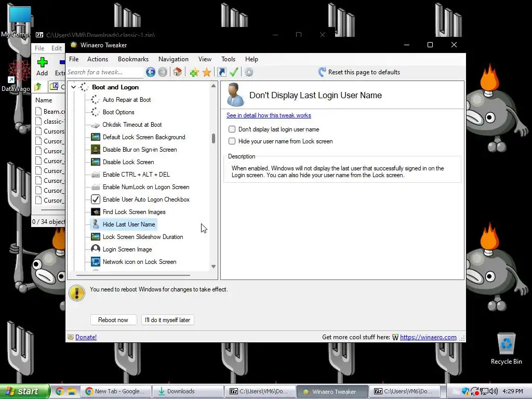532x399 pixels.
Task: Collapse the Boot and Logon tree section
Action: pyautogui.click(x=73, y=87)
